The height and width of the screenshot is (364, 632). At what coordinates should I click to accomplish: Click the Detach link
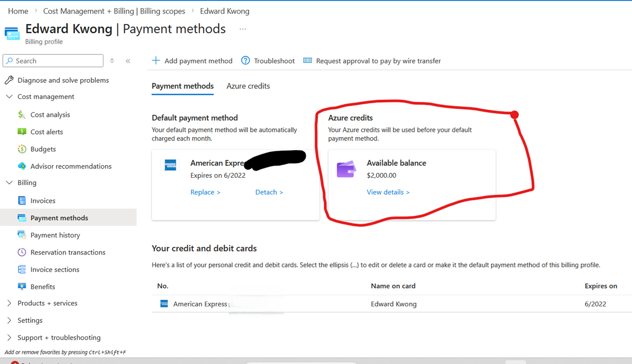269,192
